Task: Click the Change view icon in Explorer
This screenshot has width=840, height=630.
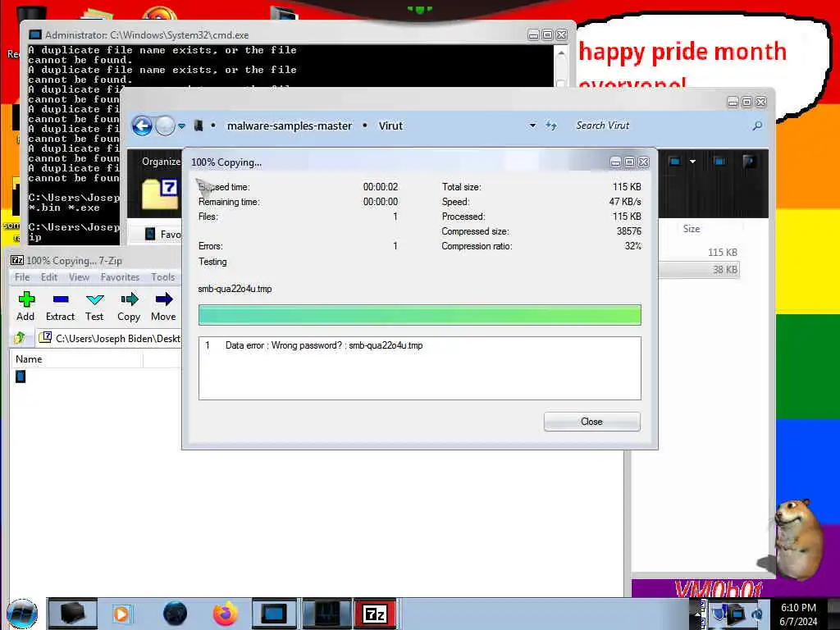Action: pyautogui.click(x=674, y=162)
